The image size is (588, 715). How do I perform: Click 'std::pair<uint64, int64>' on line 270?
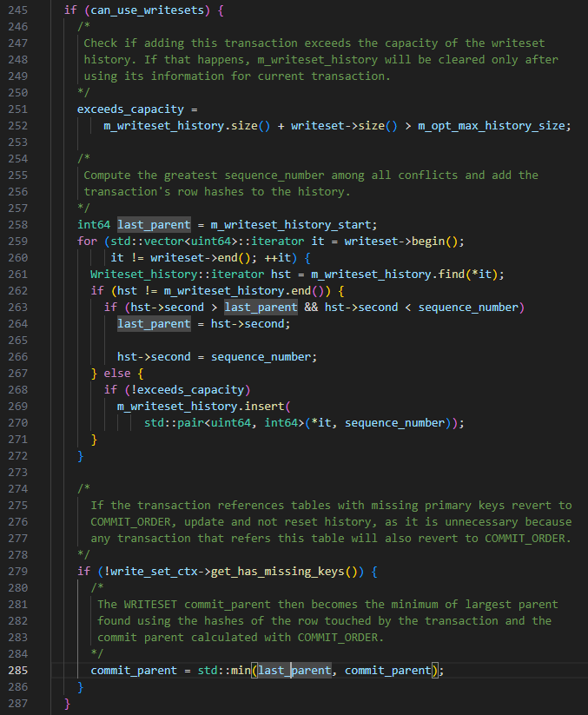point(224,423)
